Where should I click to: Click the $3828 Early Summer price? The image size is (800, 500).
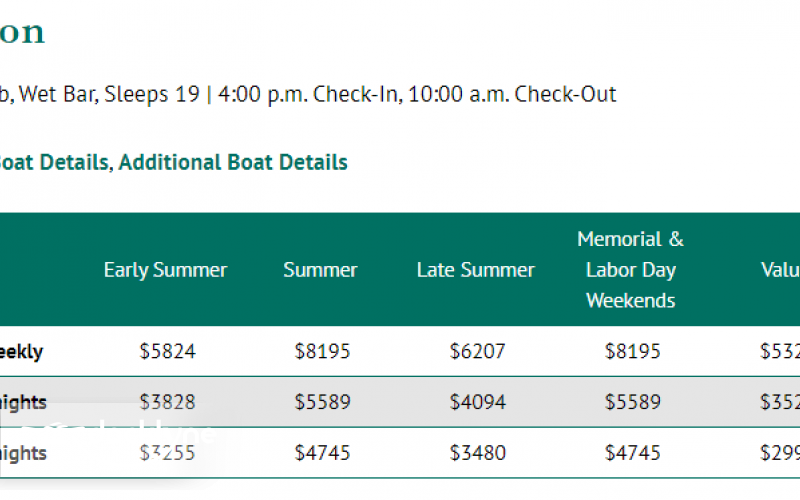pyautogui.click(x=167, y=403)
